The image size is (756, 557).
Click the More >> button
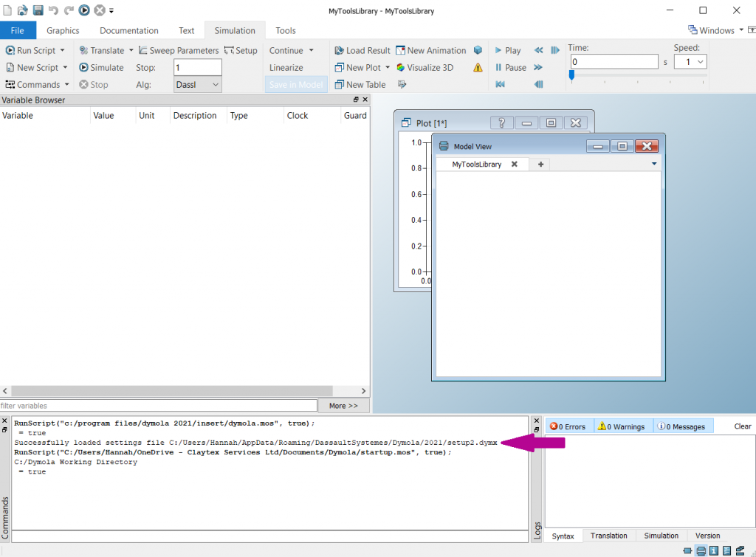click(343, 406)
